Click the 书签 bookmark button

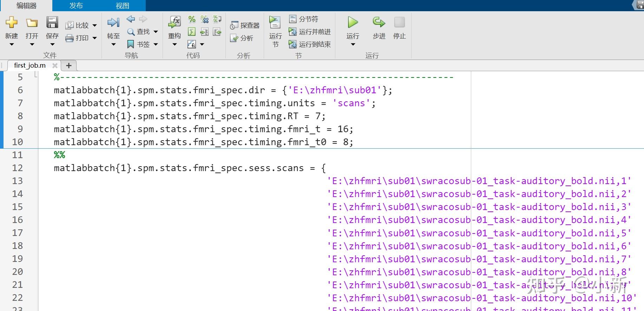[139, 44]
